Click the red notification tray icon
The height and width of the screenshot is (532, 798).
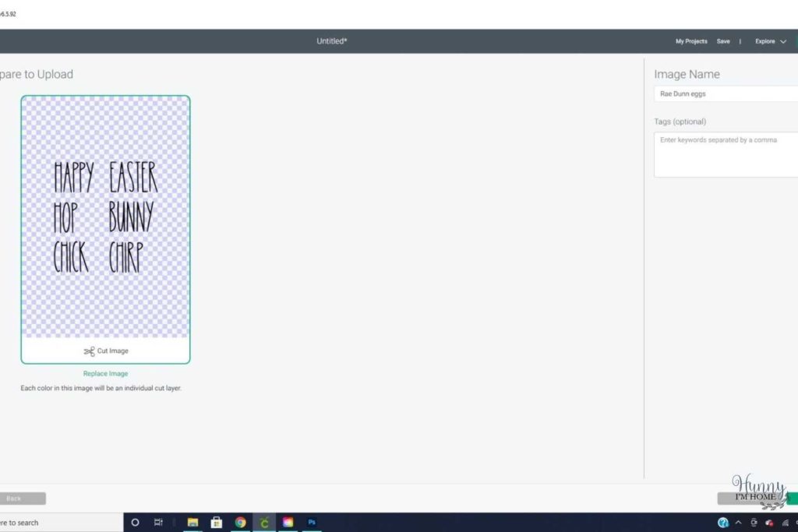tap(769, 523)
